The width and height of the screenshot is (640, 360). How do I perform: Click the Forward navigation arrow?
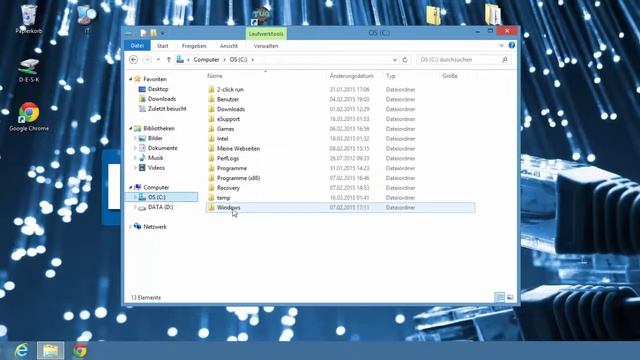(x=147, y=60)
